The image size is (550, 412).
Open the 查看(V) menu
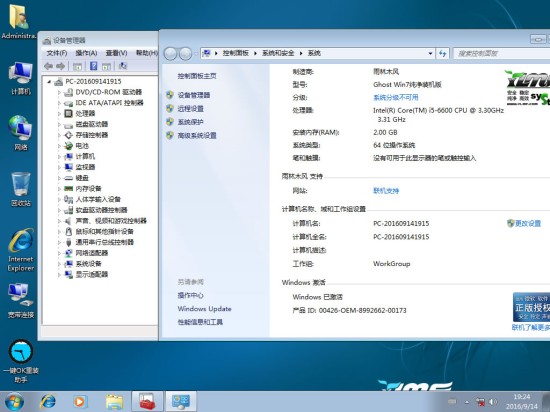[116, 53]
